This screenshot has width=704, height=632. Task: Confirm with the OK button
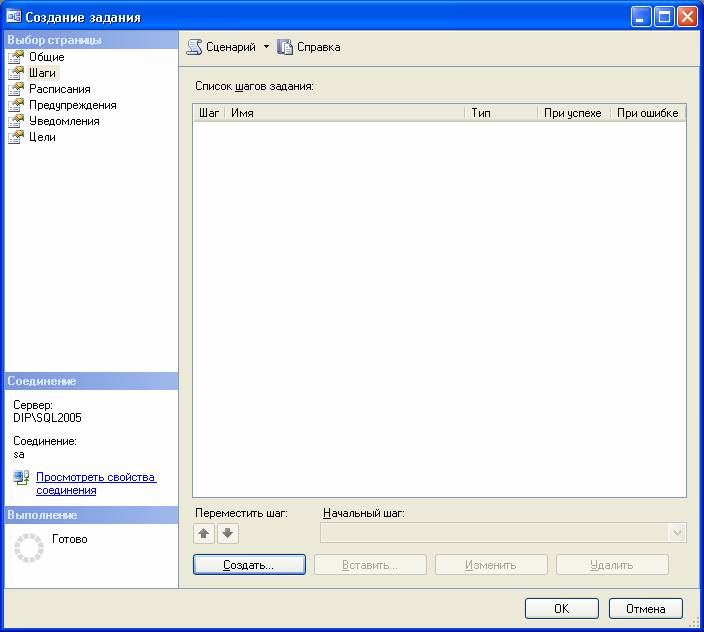pos(561,608)
